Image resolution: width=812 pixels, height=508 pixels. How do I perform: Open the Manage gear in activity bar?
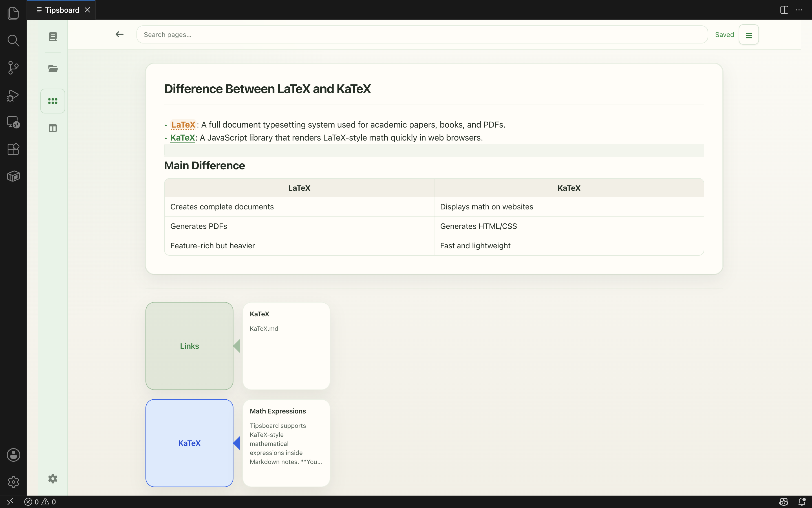tap(13, 482)
